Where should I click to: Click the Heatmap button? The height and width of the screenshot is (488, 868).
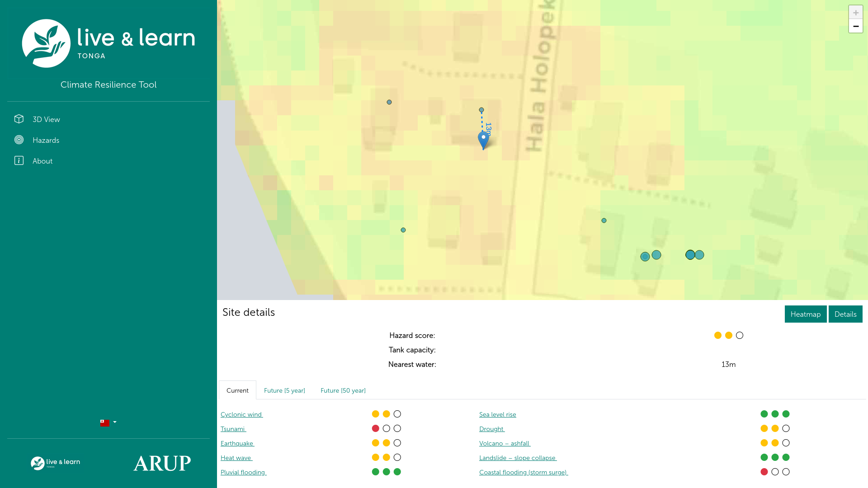point(805,314)
